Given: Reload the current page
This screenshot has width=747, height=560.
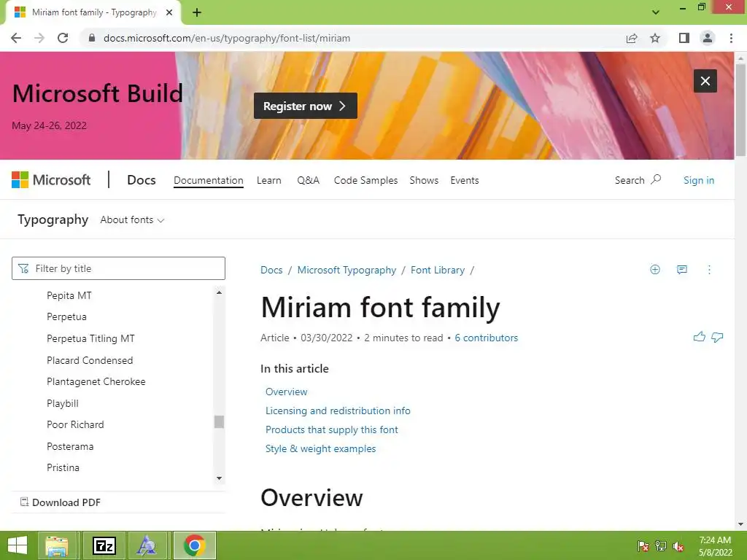Looking at the screenshot, I should [63, 38].
